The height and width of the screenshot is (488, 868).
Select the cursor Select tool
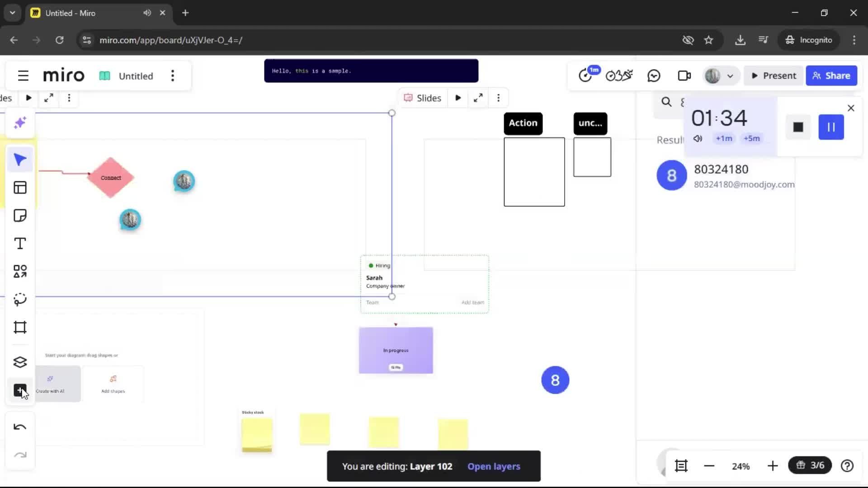(x=20, y=160)
